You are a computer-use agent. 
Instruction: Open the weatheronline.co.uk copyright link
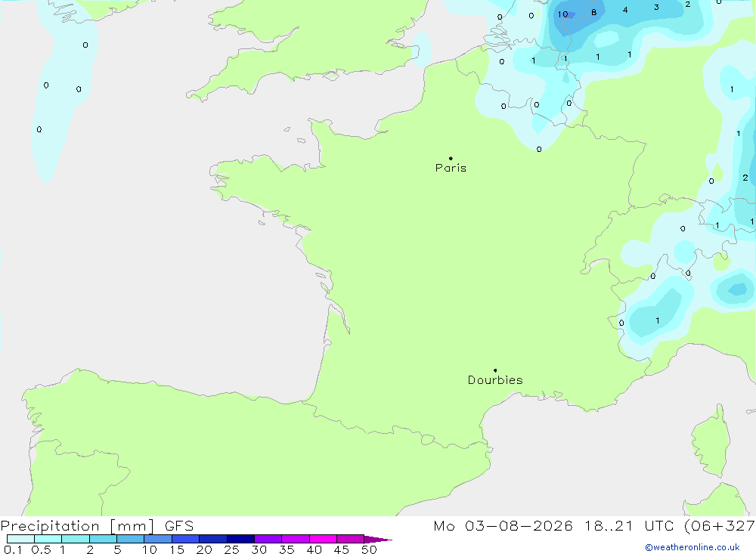[692, 547]
